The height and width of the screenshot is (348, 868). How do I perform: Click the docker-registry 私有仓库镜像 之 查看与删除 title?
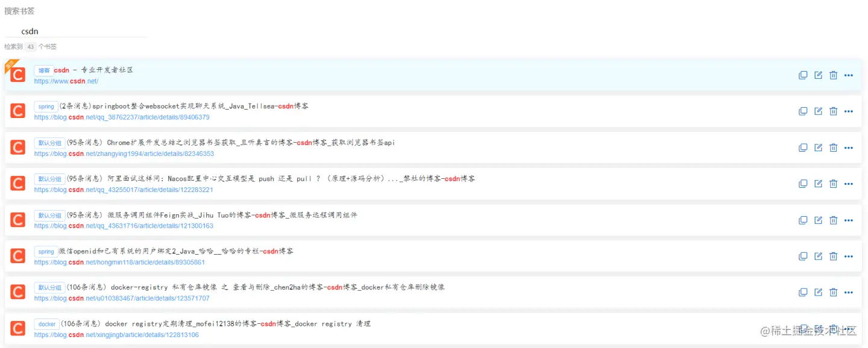[255, 287]
